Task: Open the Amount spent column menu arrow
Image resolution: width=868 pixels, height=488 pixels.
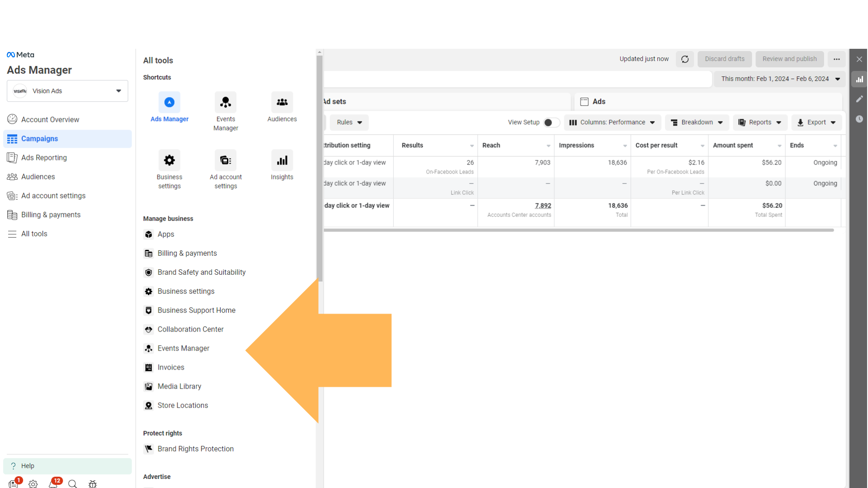Action: click(x=779, y=146)
